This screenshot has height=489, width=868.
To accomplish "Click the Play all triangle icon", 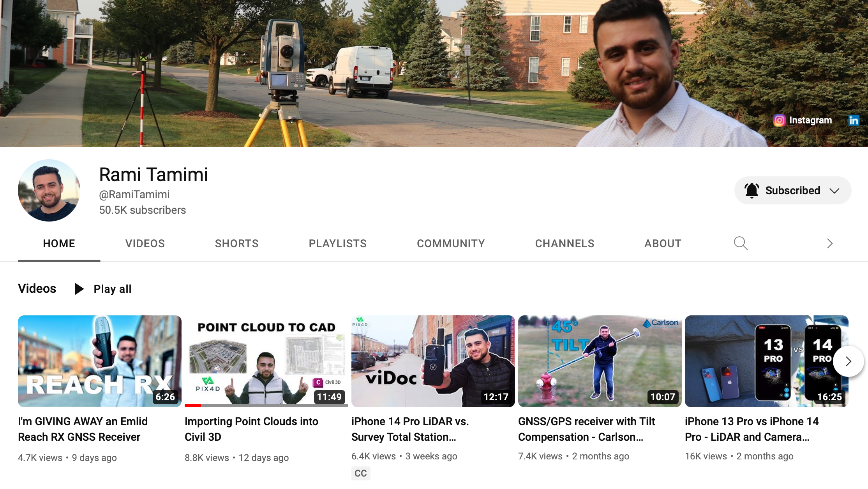I will click(79, 289).
